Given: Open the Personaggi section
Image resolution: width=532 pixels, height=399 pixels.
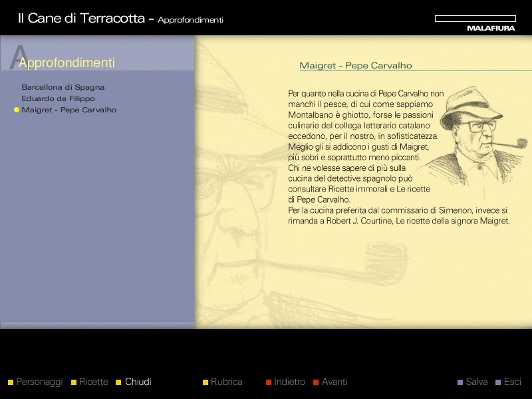Looking at the screenshot, I should point(39,382).
